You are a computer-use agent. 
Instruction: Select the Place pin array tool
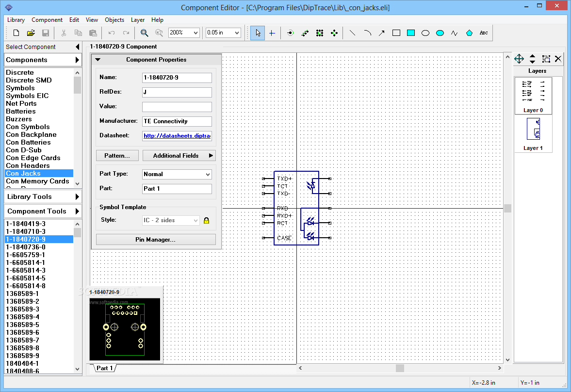point(319,33)
